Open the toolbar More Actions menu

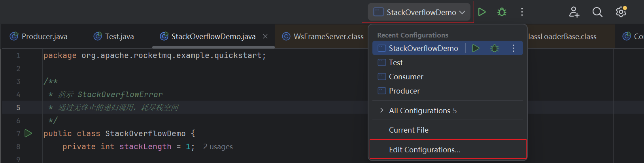[522, 12]
